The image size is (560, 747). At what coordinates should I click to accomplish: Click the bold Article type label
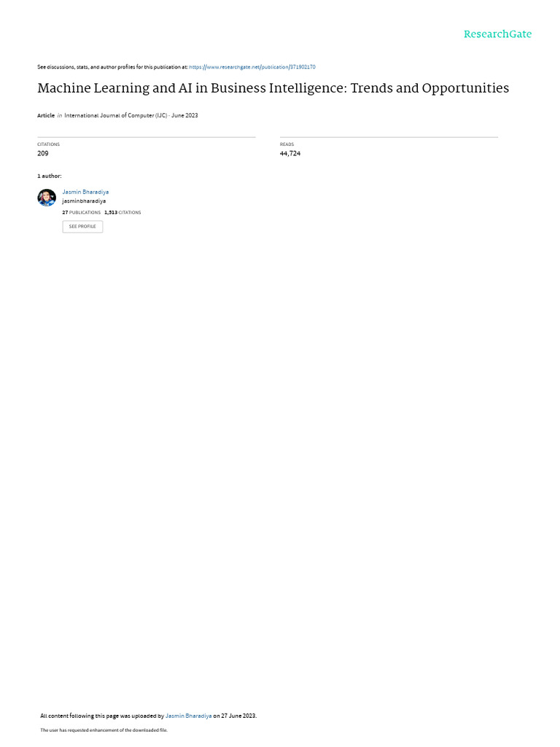(x=46, y=115)
